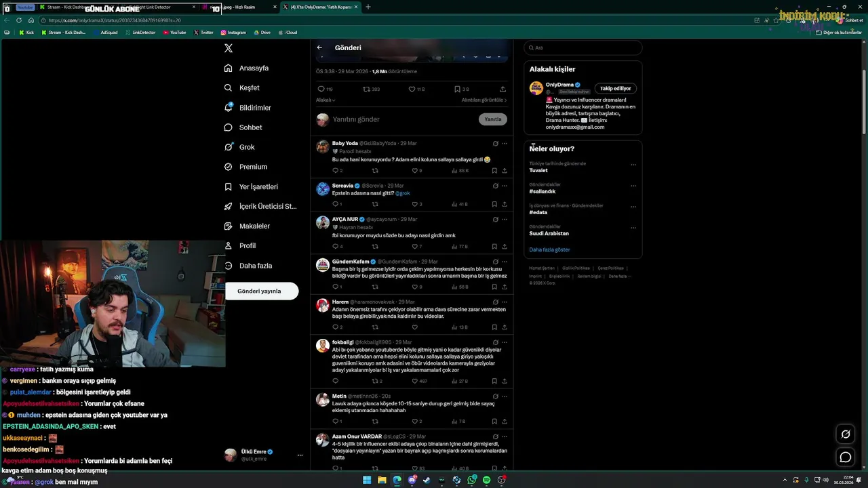The image size is (868, 488).
Task: Click the Yanıtla button
Action: (x=493, y=119)
